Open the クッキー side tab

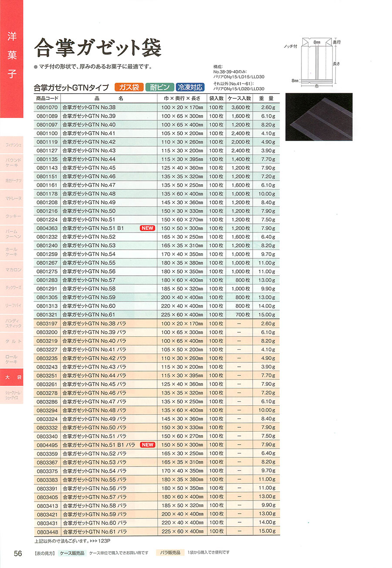pos(11,216)
